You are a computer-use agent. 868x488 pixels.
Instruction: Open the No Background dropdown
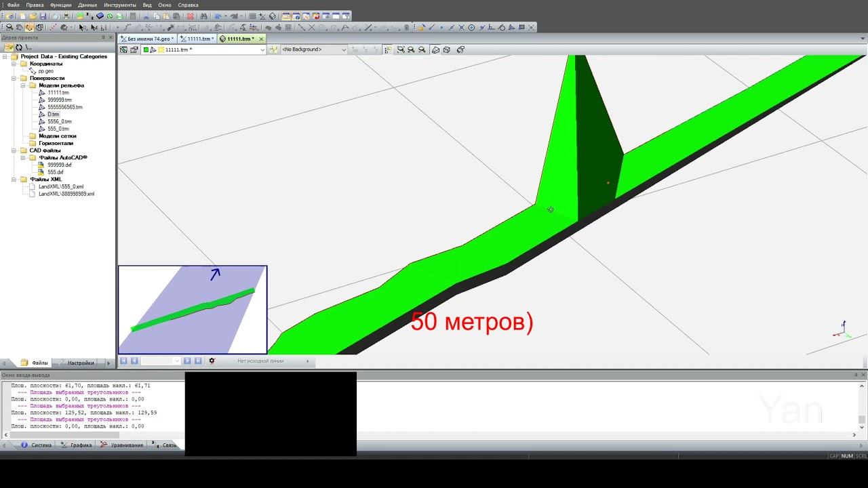coord(344,49)
